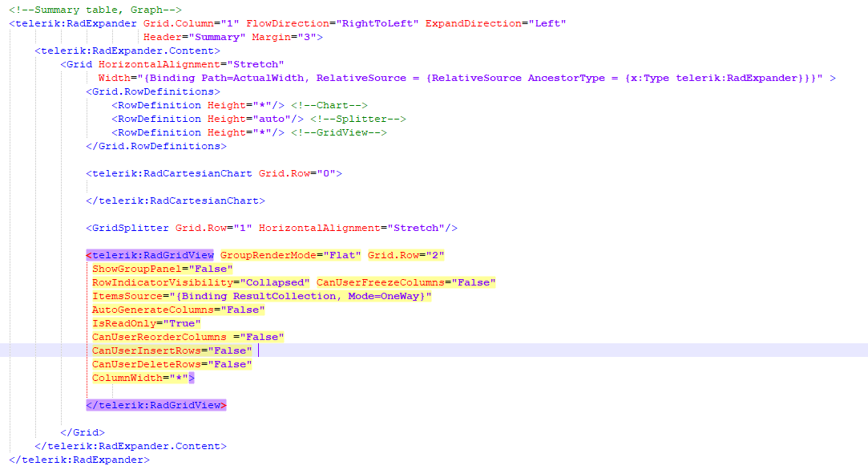Click the ShowGroupPanel="False" attribute
The height and width of the screenshot is (470, 868).
(162, 269)
